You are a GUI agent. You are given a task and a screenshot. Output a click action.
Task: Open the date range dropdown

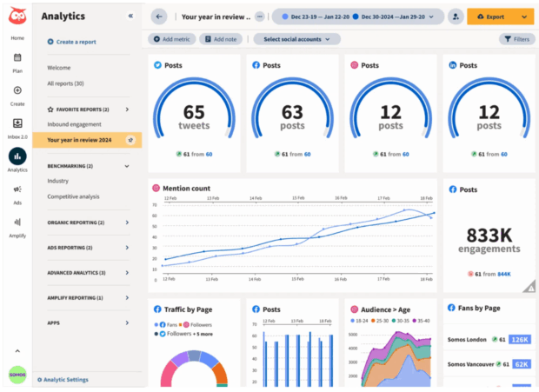click(x=358, y=17)
